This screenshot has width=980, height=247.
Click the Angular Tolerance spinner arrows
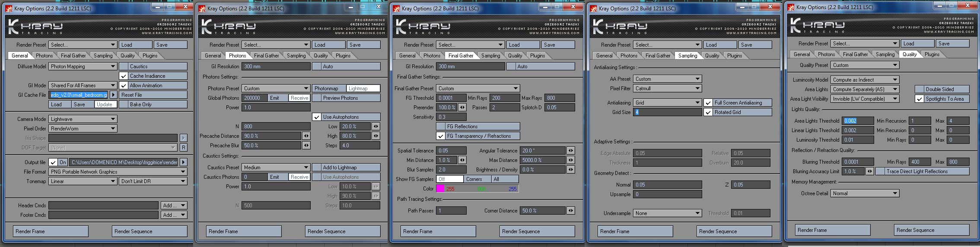coord(571,151)
